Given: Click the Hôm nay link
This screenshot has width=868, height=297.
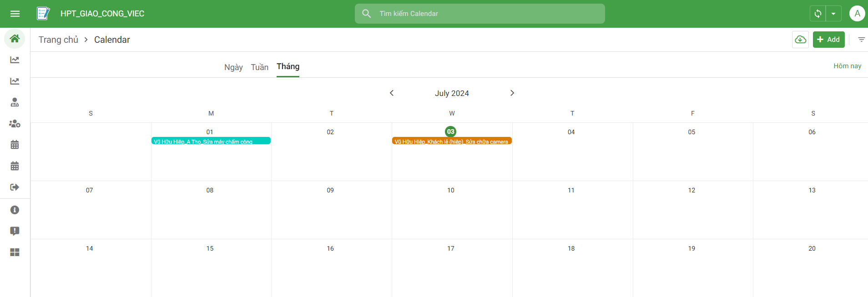Looking at the screenshot, I should (x=847, y=66).
